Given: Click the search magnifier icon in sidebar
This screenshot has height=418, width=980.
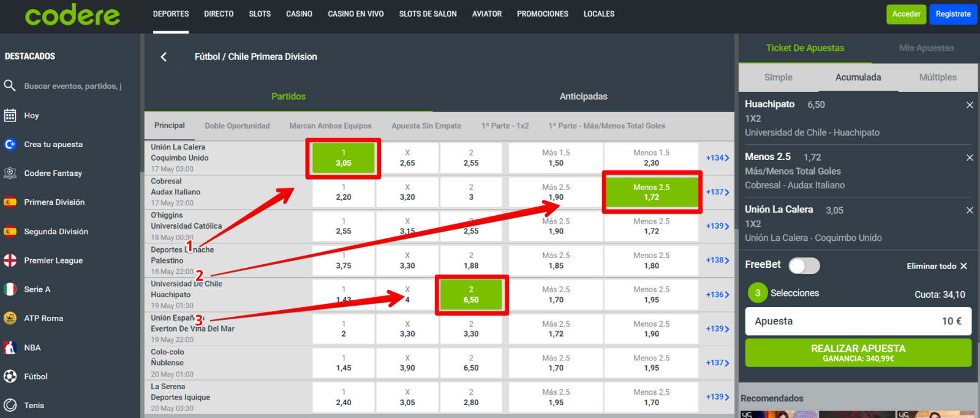Looking at the screenshot, I should click(x=10, y=86).
